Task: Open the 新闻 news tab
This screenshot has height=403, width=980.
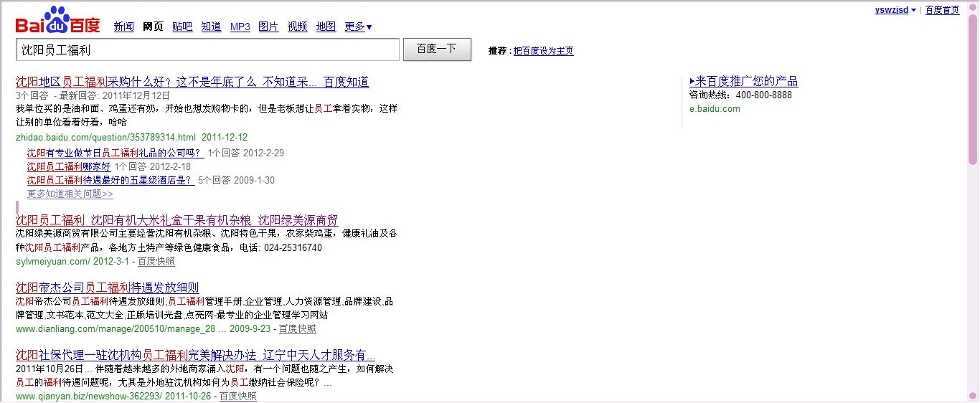Action: 123,27
